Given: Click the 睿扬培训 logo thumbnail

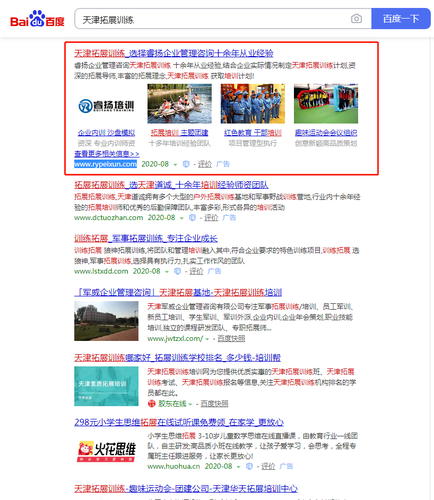Looking at the screenshot, I should (106, 105).
